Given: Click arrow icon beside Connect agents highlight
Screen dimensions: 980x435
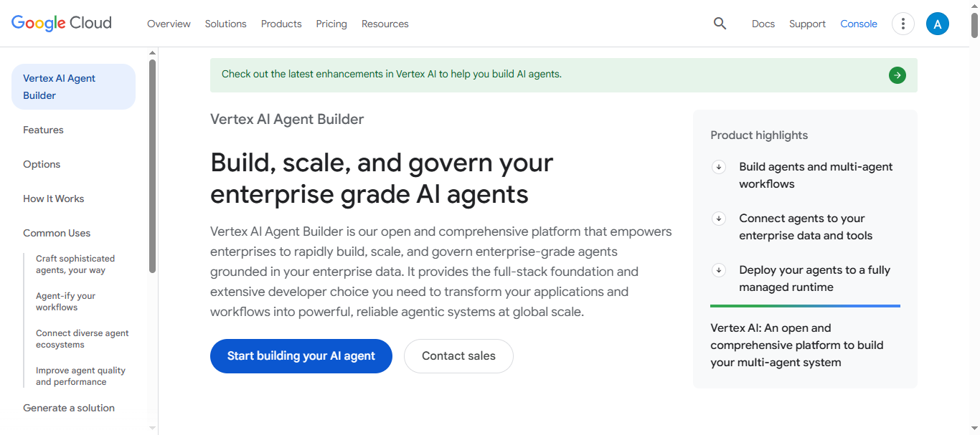Looking at the screenshot, I should click(718, 219).
